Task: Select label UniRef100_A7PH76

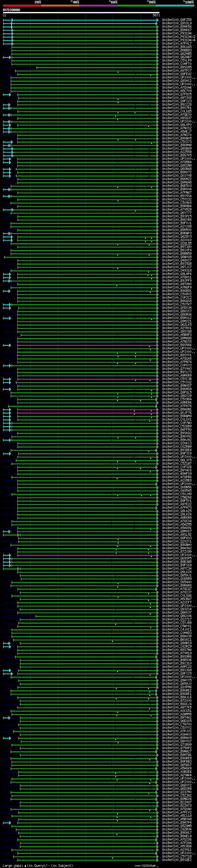Action: tap(177, 406)
